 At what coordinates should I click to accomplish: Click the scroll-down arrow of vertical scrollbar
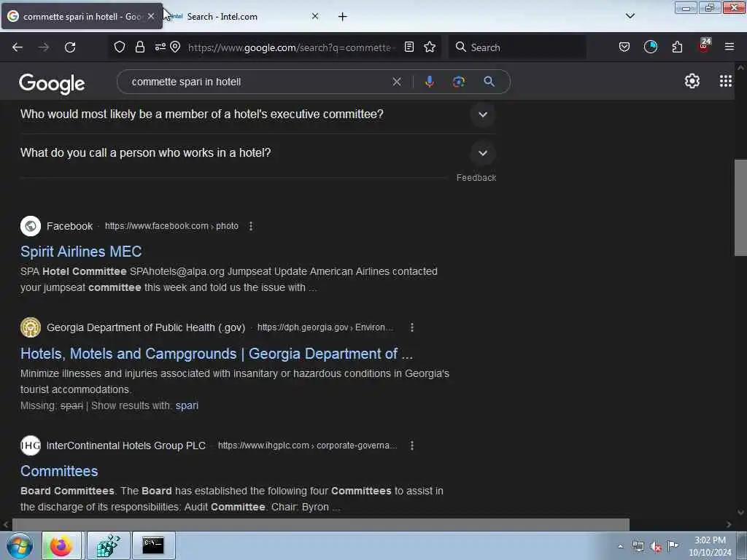pos(740,513)
